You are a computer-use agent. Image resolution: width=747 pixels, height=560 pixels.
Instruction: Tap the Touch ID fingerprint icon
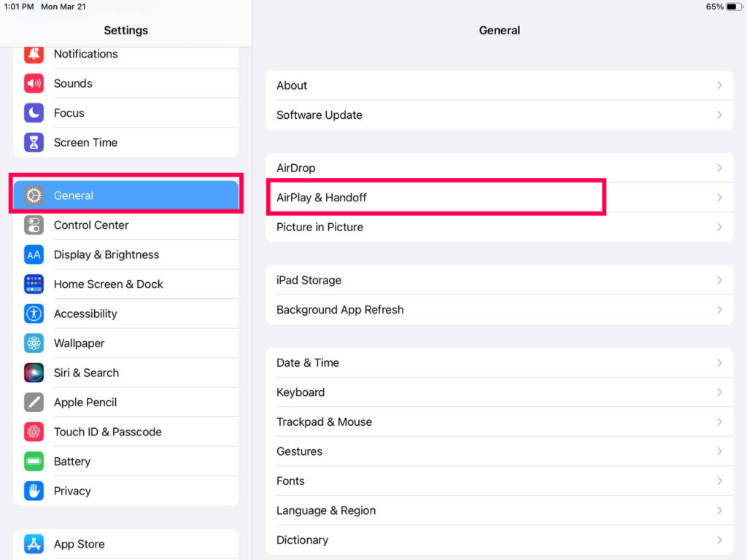coord(34,432)
